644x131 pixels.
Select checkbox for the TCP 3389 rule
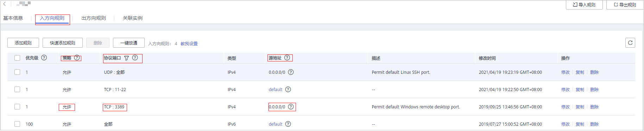tap(17, 107)
